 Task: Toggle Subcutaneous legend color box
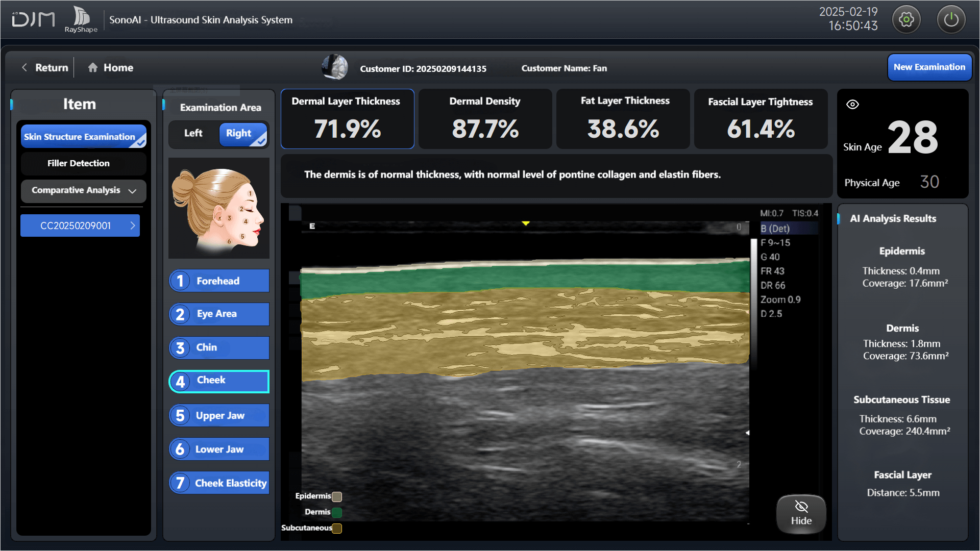[x=337, y=528]
